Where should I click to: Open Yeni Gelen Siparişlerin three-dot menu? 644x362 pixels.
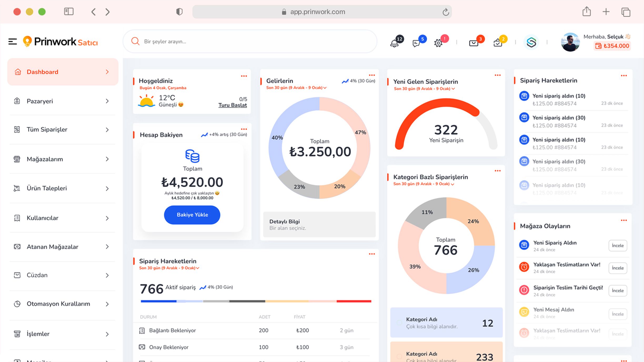coord(497,75)
